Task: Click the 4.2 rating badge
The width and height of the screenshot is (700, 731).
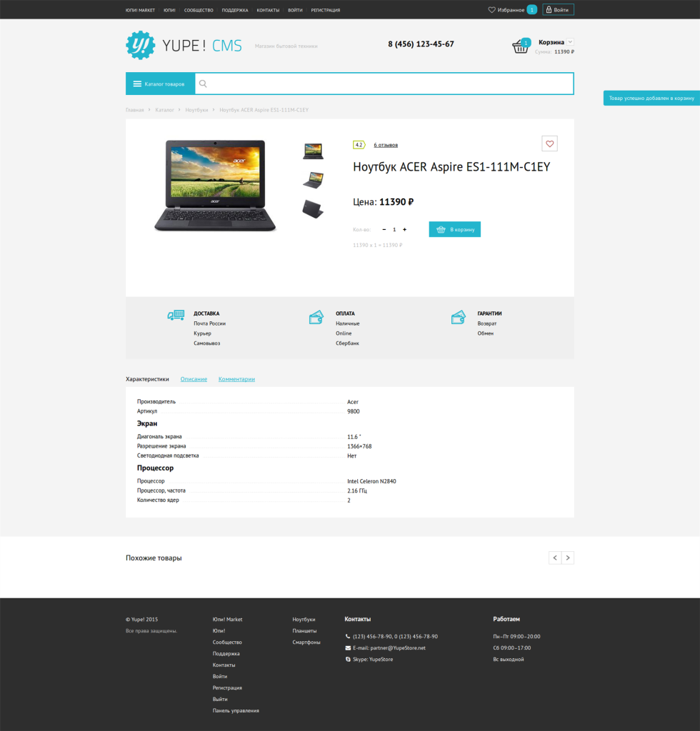Action: point(359,145)
